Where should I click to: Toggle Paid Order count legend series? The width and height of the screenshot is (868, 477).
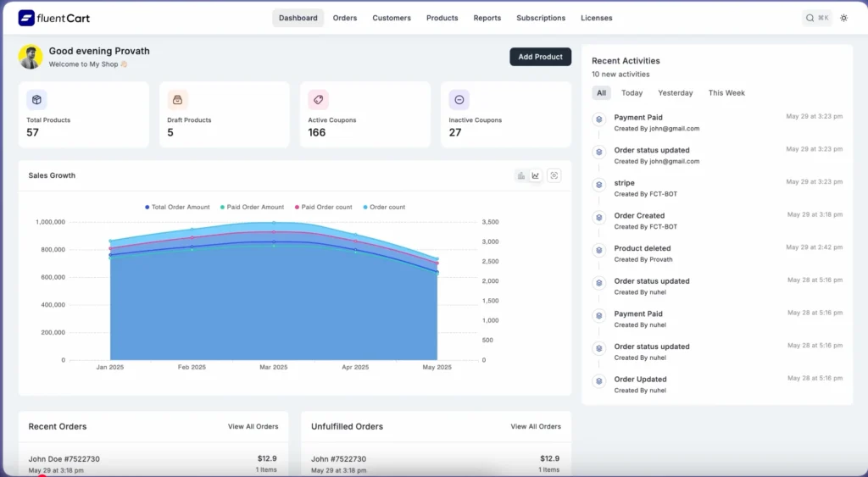click(325, 207)
